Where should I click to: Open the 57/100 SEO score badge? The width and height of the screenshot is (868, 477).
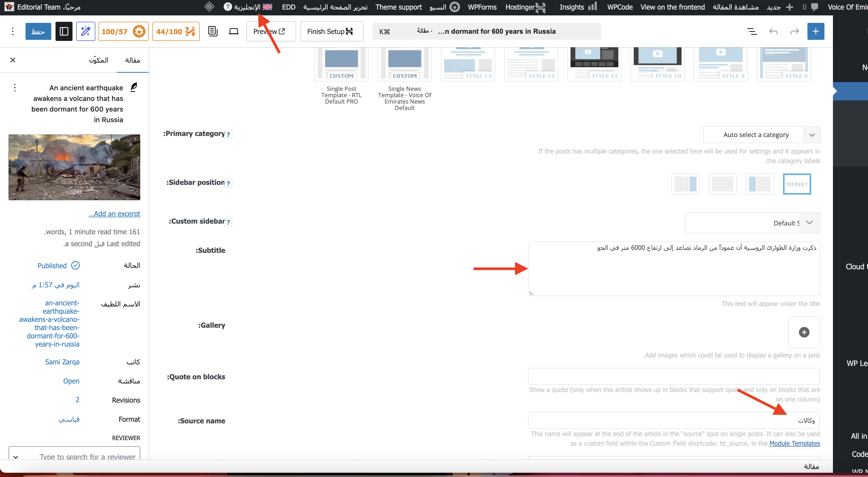(x=123, y=31)
